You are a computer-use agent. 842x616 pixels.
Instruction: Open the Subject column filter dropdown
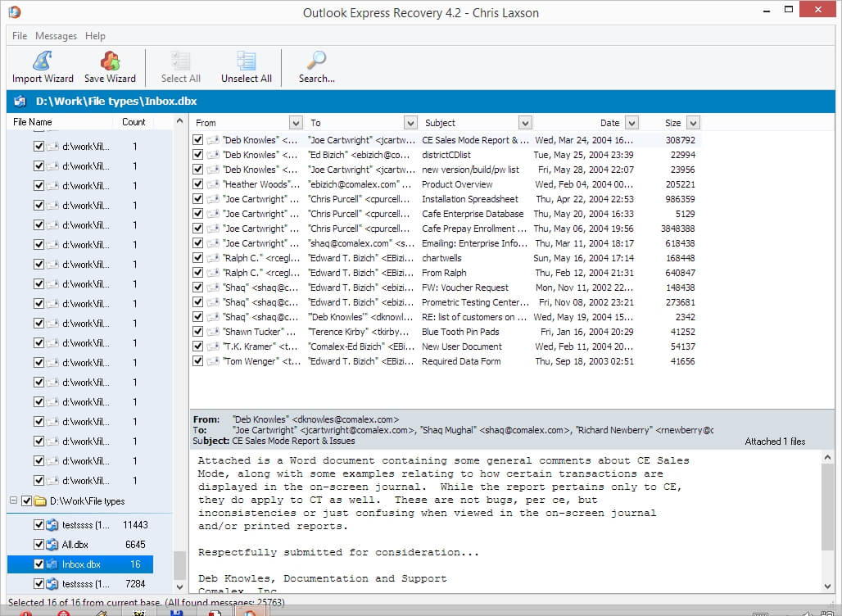pos(525,123)
